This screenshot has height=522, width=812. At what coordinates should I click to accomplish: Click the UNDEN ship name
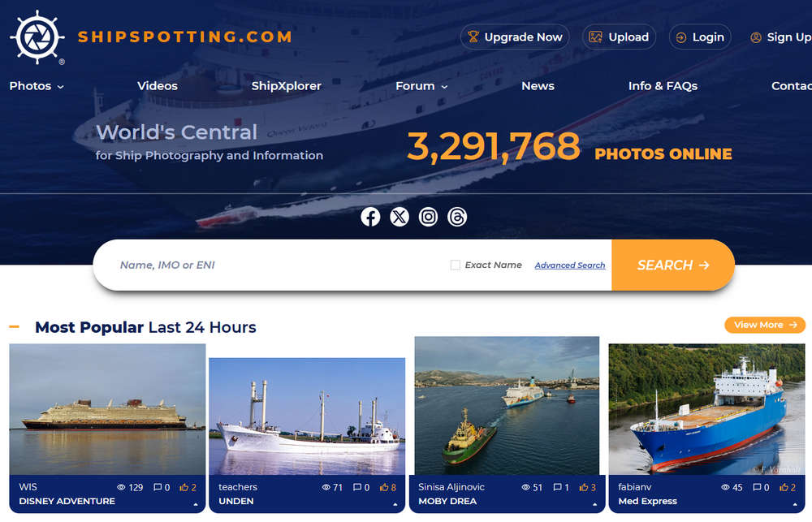236,501
